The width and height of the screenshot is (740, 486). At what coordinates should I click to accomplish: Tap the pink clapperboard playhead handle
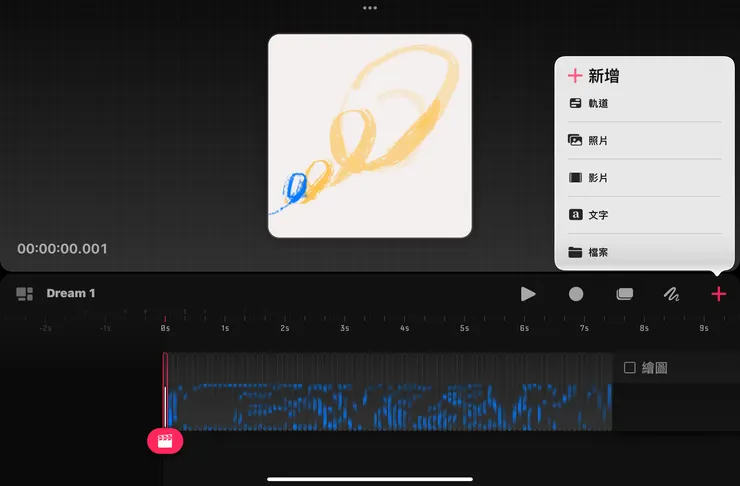tap(165, 441)
